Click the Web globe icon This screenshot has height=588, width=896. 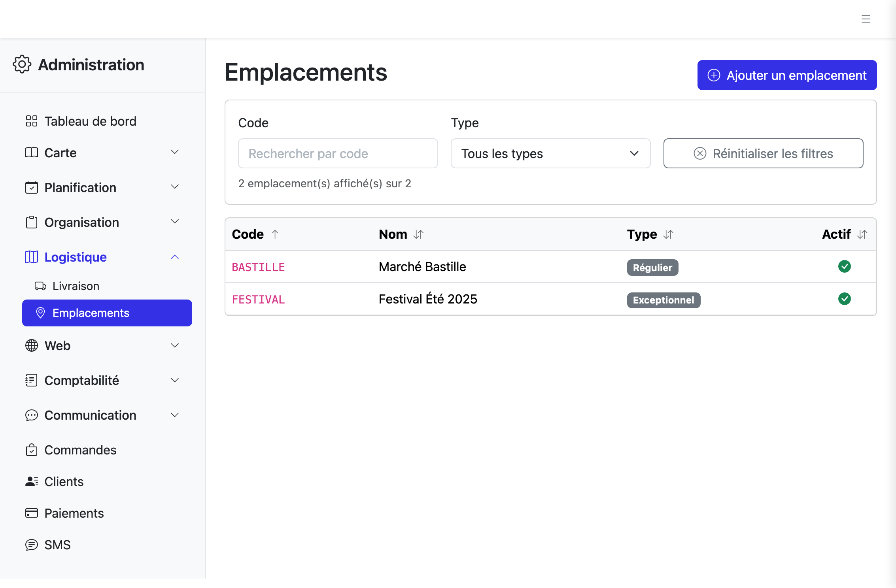coord(32,345)
